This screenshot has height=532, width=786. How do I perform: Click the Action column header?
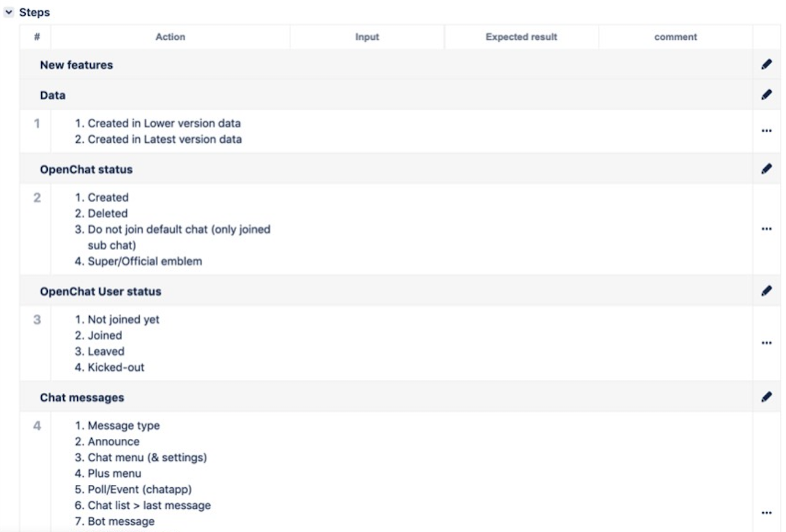click(x=170, y=37)
